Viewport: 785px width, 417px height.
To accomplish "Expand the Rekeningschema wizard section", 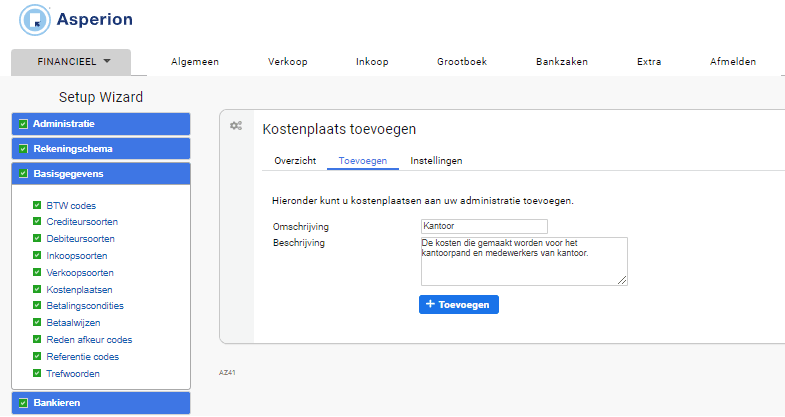I will click(x=101, y=149).
